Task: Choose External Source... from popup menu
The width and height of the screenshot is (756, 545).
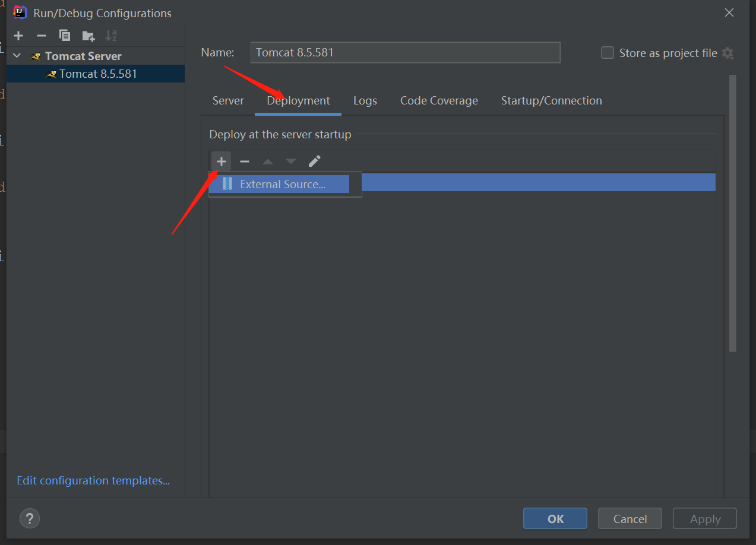Action: [280, 184]
